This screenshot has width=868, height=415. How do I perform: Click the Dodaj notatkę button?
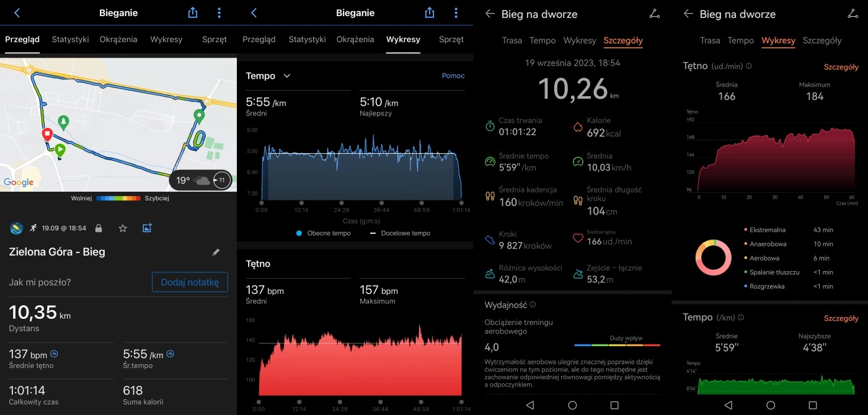tap(190, 282)
